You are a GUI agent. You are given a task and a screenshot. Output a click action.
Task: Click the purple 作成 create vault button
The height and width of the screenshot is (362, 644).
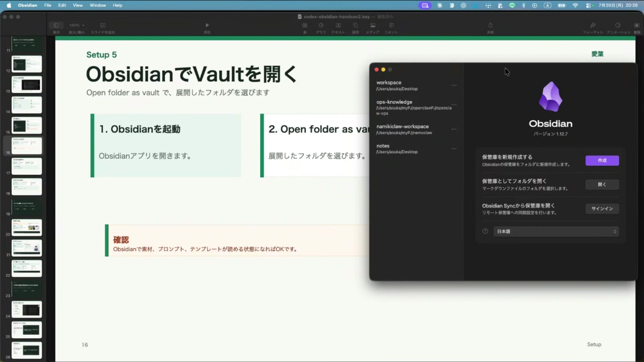(x=602, y=160)
